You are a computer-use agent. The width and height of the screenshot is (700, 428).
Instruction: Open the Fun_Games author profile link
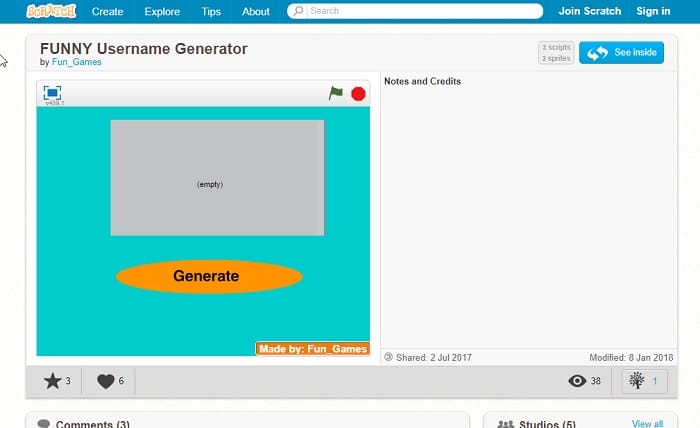click(76, 62)
